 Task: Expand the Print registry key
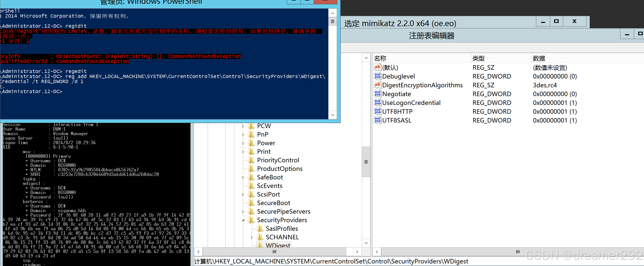click(243, 152)
